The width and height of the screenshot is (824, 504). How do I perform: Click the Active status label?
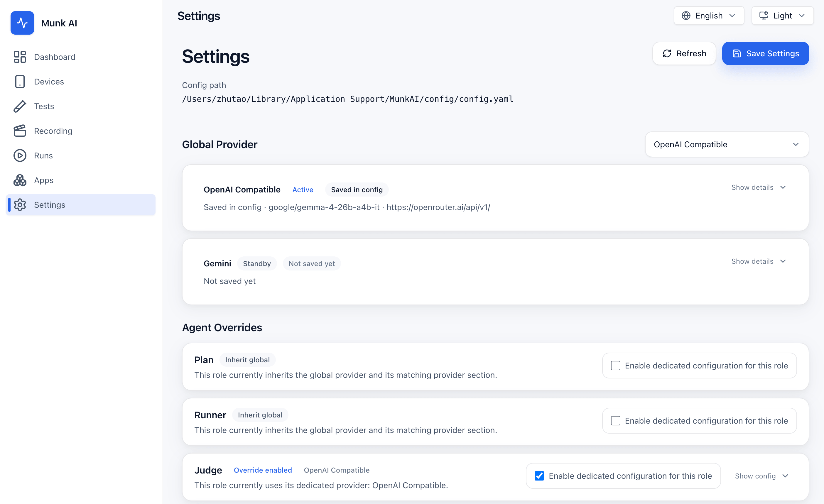303,190
